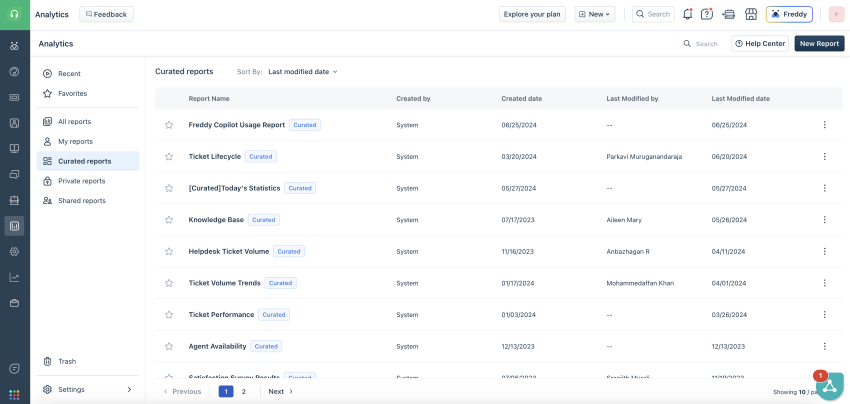
Task: Select Curated reports in the sidebar
Action: click(88, 161)
